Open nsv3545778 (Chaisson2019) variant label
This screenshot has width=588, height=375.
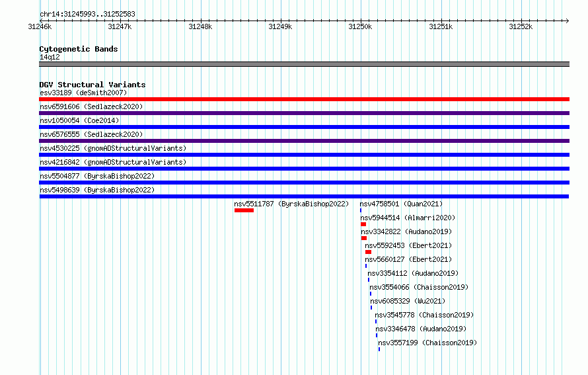[424, 315]
